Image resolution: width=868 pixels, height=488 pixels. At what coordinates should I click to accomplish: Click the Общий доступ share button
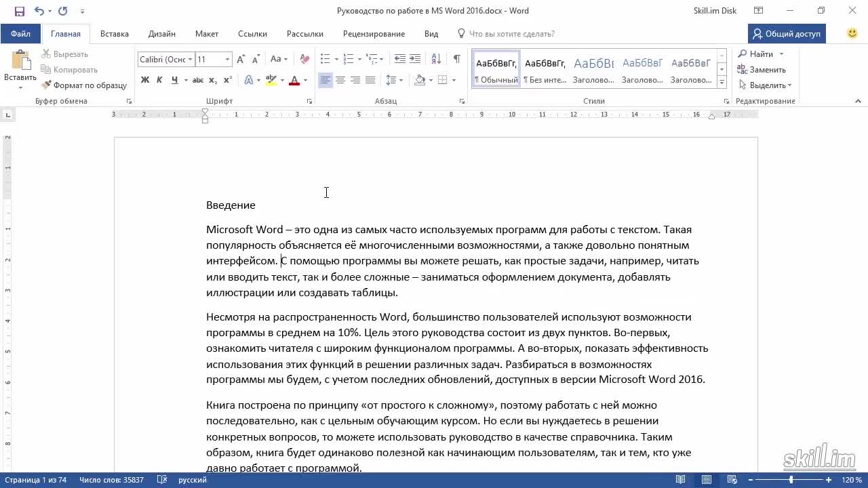(787, 34)
